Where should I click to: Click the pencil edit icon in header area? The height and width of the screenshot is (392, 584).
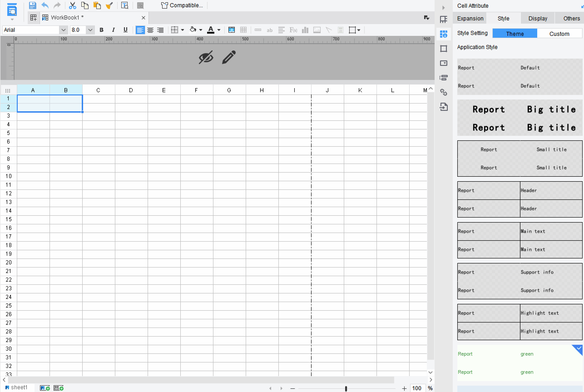tap(229, 57)
